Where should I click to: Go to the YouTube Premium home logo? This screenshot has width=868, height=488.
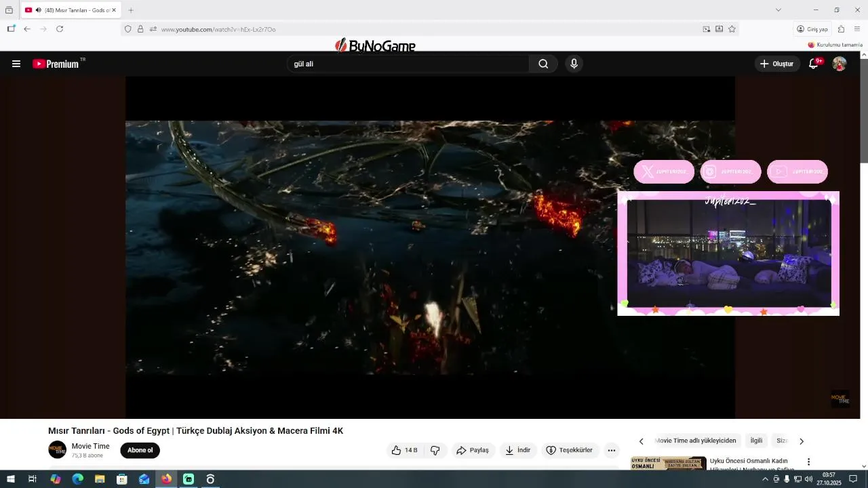pyautogui.click(x=56, y=64)
